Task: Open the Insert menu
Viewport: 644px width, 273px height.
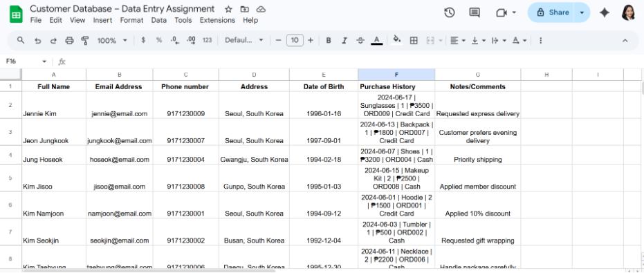Action: (x=102, y=20)
